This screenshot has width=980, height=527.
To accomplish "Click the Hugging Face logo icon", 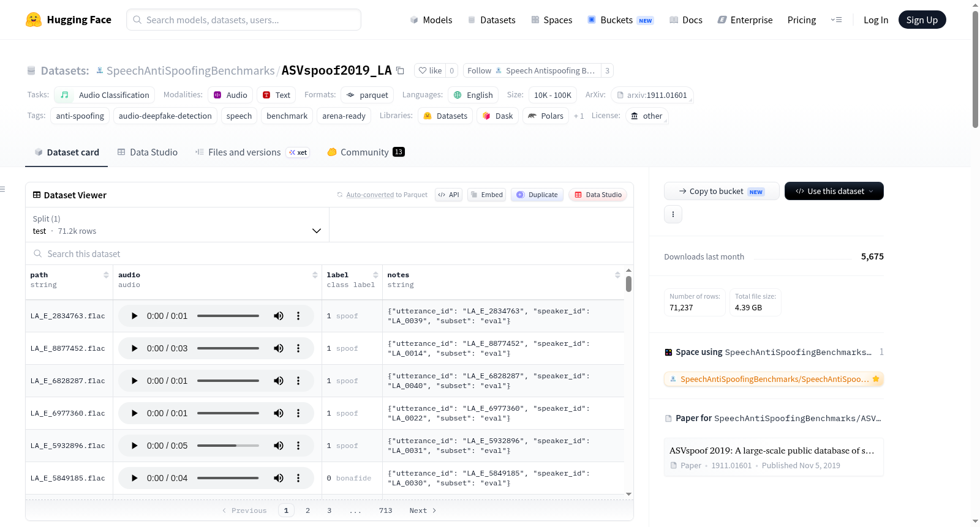I will tap(34, 20).
